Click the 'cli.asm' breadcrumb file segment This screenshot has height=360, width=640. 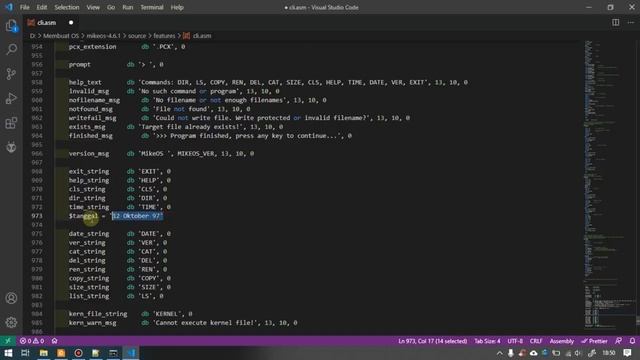click(198, 36)
